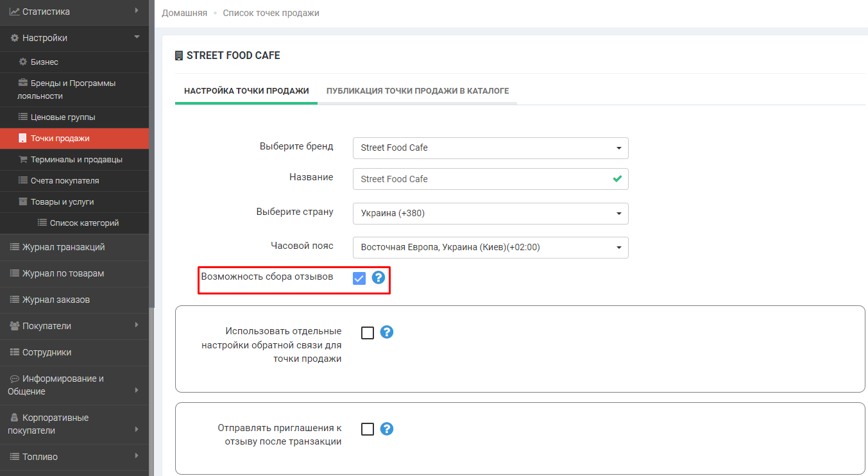The width and height of the screenshot is (868, 476).
Task: Check Отправлять приглашения к отзыву после транзакции
Action: pyautogui.click(x=368, y=429)
